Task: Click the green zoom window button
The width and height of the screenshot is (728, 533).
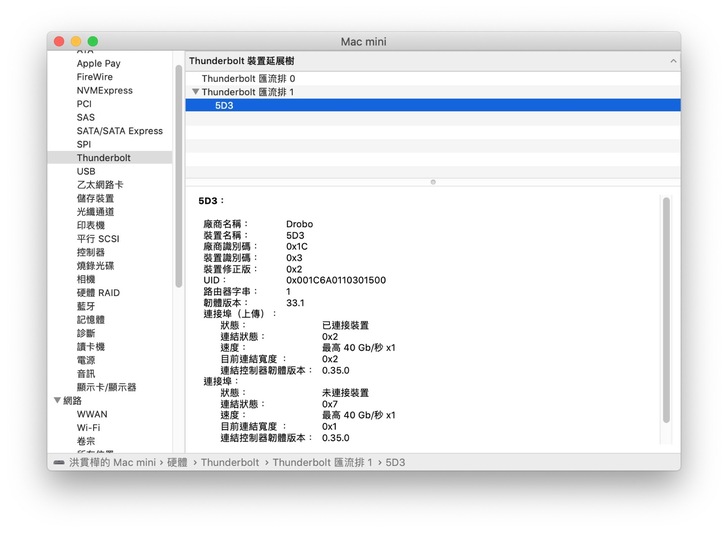Action: point(93,41)
